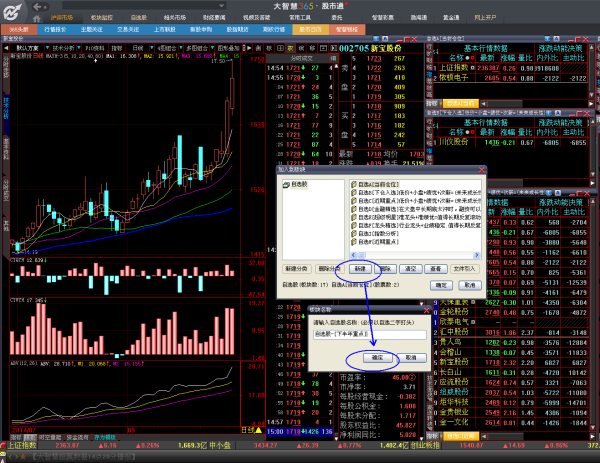Screen dimensions: 600x463
Task: Switch to the 板块监控 top menu tab
Action: point(103,17)
